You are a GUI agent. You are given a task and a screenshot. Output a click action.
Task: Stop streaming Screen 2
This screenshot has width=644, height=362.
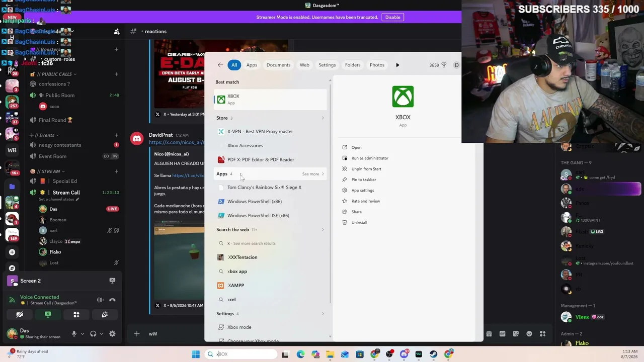pos(112,281)
